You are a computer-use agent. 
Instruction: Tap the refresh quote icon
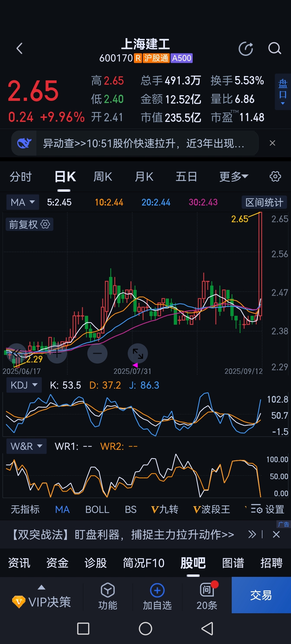tap(246, 49)
